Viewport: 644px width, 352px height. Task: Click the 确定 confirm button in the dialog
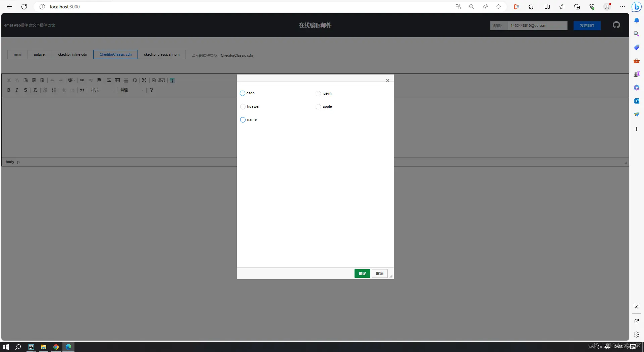click(362, 273)
